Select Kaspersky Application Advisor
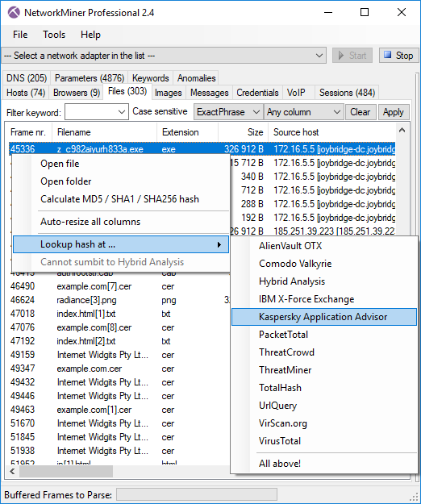Screen dimensions: 421x504 point(324,317)
